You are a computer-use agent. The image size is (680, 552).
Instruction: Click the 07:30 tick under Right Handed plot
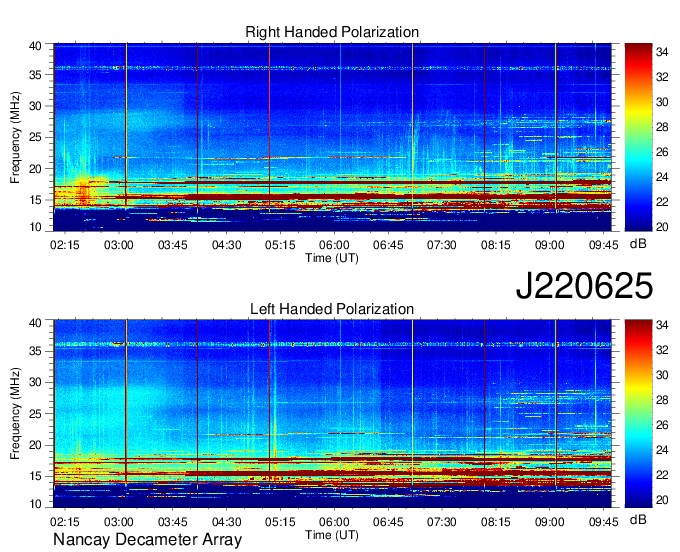pyautogui.click(x=441, y=245)
